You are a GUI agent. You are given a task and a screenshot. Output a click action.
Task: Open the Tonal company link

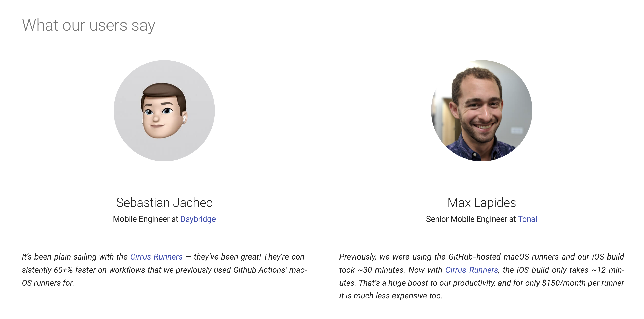[527, 219]
